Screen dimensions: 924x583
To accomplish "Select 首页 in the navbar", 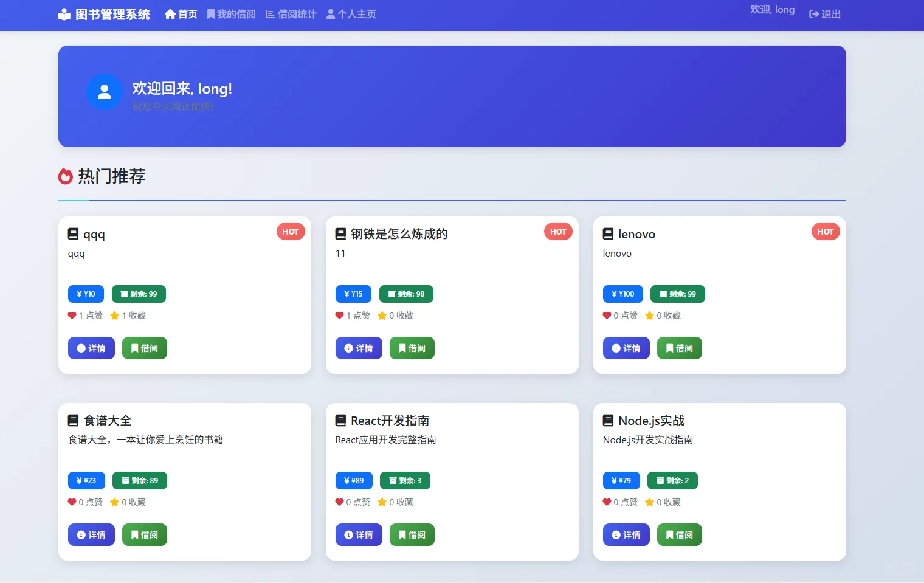I will point(180,13).
